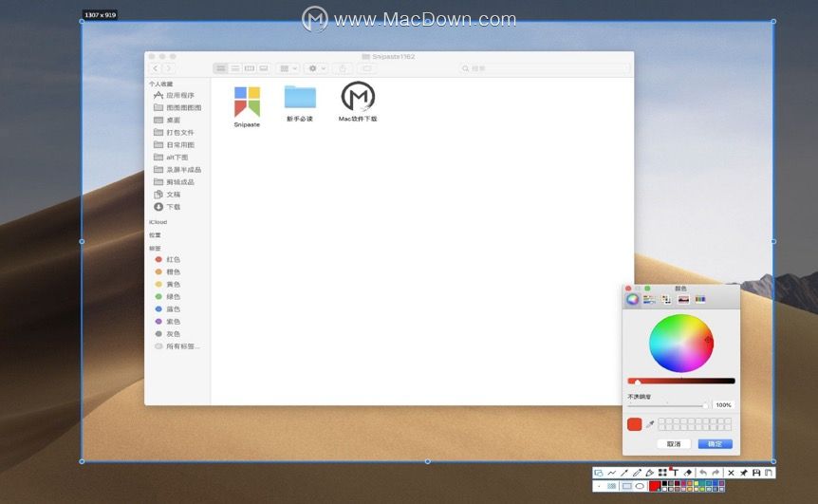The width and height of the screenshot is (818, 504).
Task: Switch to the pencils color tab
Action: [x=700, y=300]
